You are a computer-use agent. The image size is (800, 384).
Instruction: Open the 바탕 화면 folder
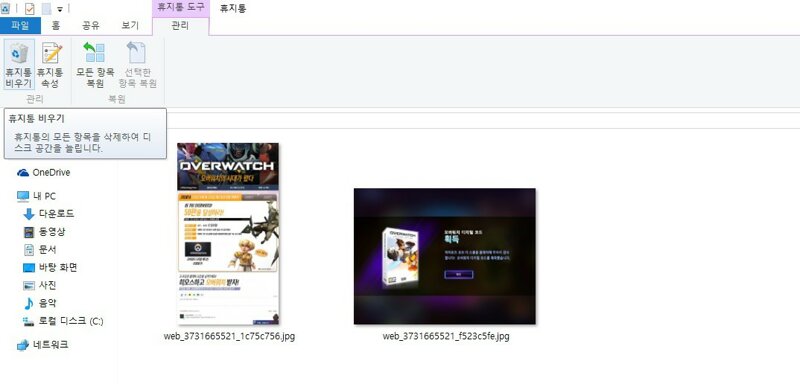[x=50, y=267]
